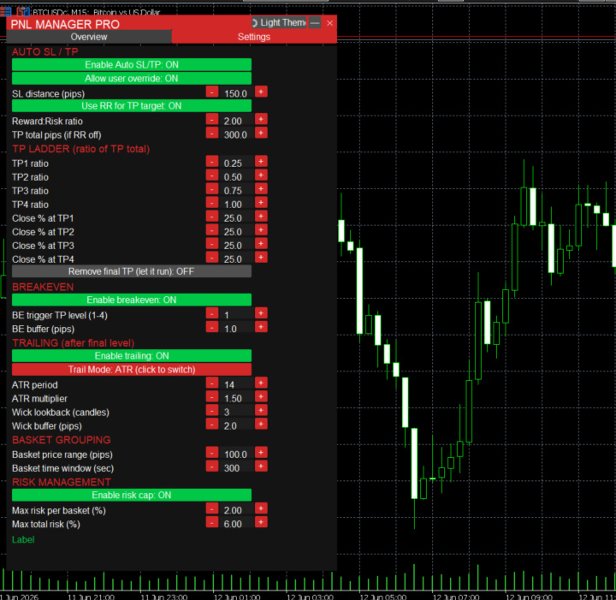This screenshot has height=600, width=616.
Task: Increase Wick buffer (pips)
Action: pyautogui.click(x=261, y=424)
